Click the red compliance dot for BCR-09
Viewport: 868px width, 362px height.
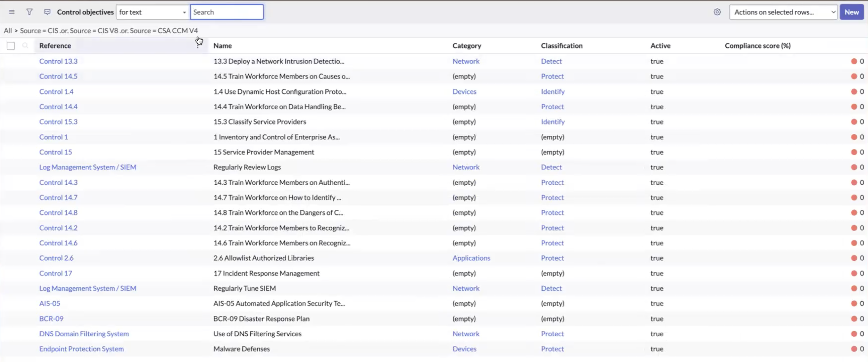click(x=854, y=318)
